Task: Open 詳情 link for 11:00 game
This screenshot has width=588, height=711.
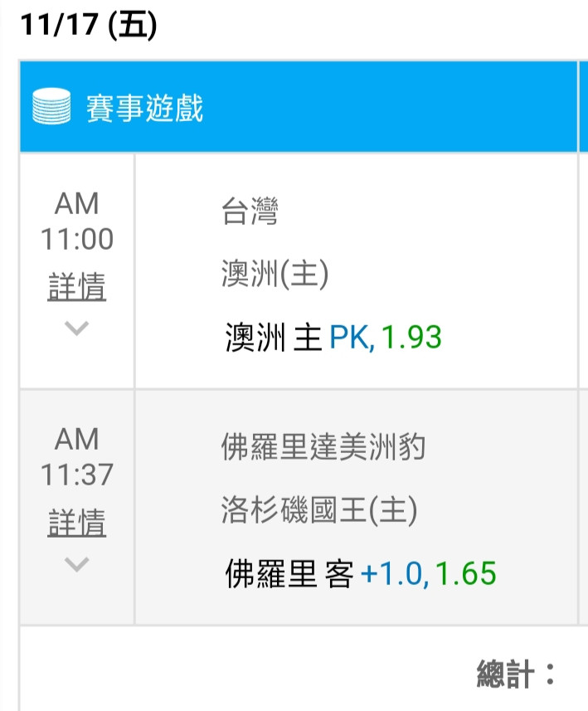Action: click(76, 287)
